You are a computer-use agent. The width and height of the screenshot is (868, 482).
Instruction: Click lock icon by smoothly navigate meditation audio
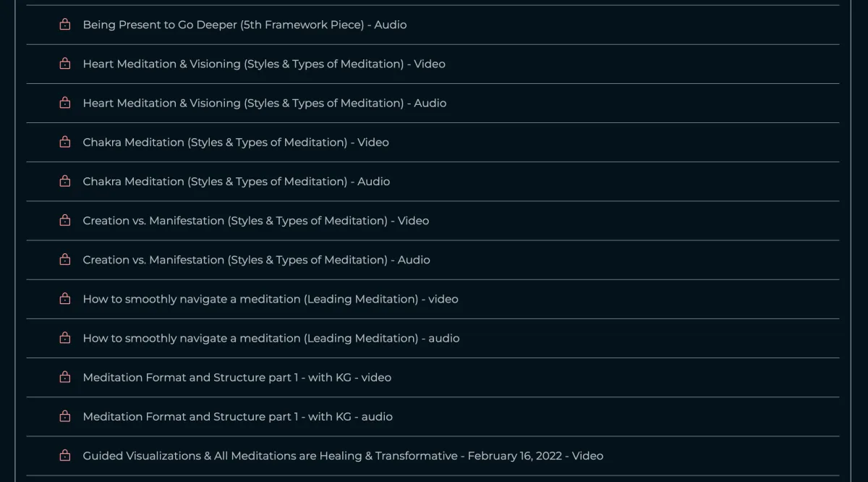point(65,337)
